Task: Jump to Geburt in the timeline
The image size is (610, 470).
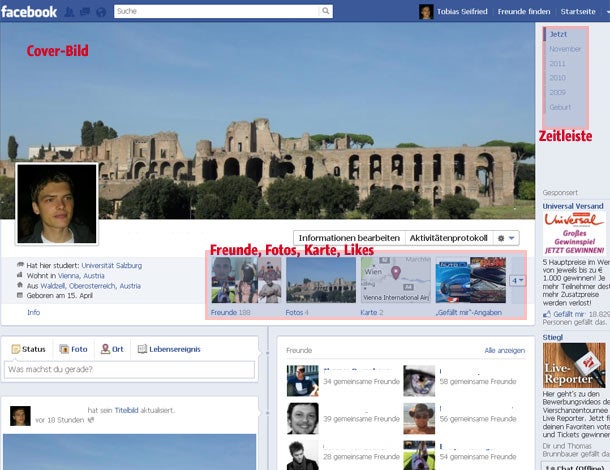Action: click(560, 107)
